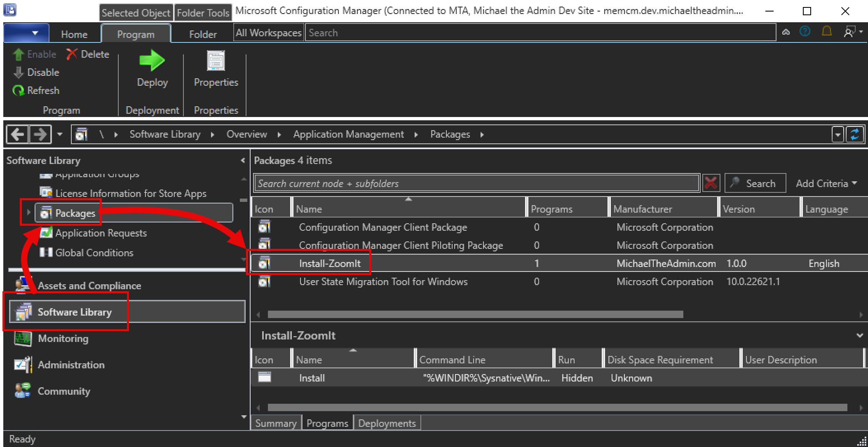The width and height of the screenshot is (868, 447).
Task: Open the navigation history dropdown arrow
Action: tap(59, 134)
